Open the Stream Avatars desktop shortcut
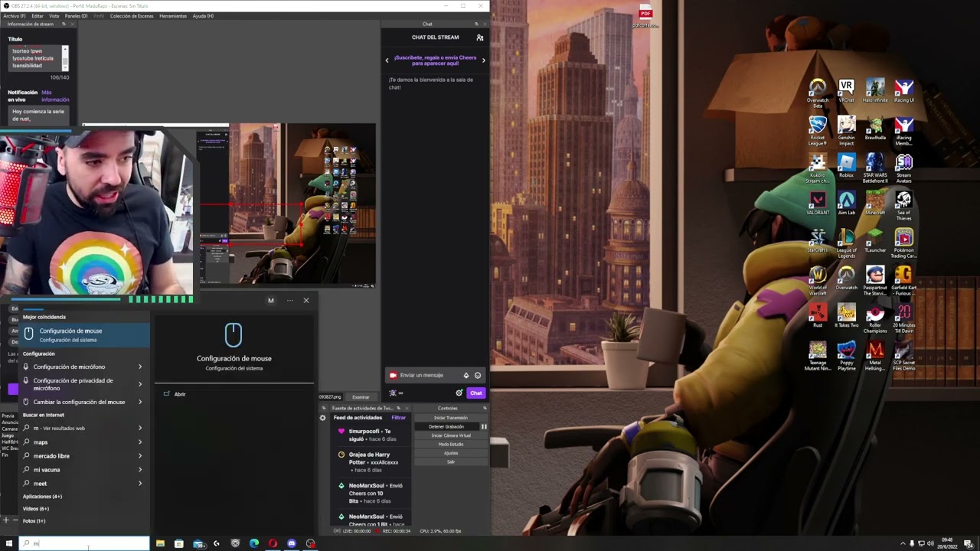The width and height of the screenshot is (980, 551). pyautogui.click(x=903, y=168)
